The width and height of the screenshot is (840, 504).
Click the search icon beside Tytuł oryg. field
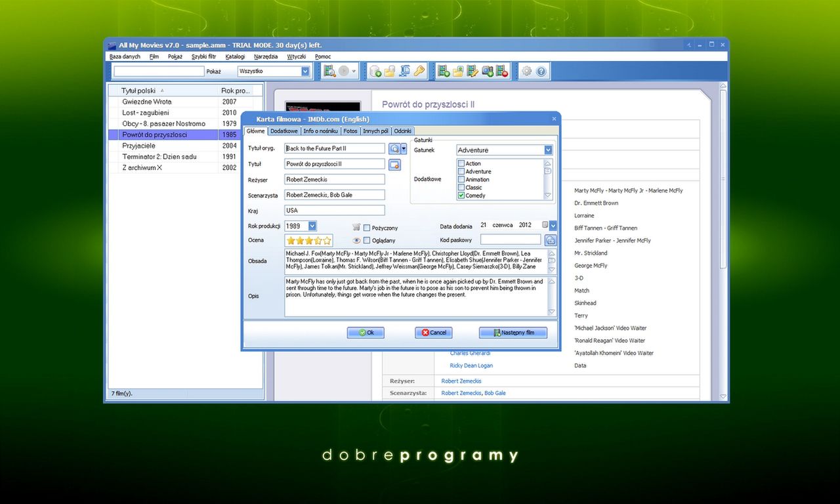[x=394, y=149]
